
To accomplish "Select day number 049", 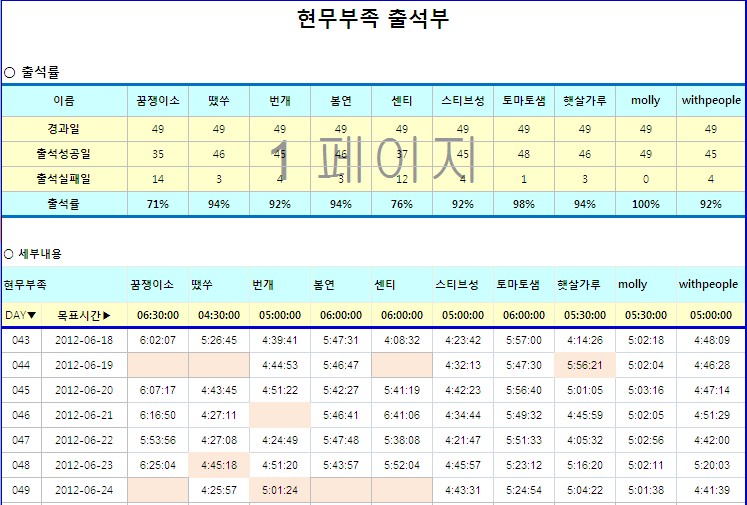I will click(x=21, y=490).
